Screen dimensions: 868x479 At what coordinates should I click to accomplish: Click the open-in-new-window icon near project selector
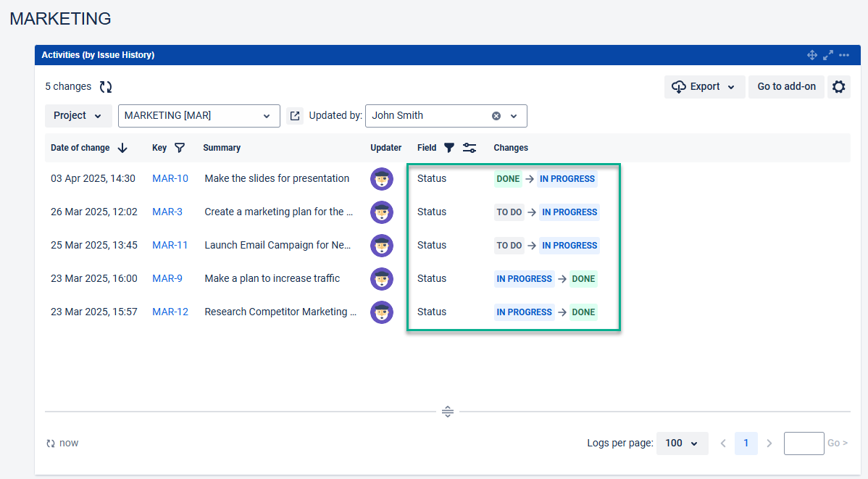295,116
